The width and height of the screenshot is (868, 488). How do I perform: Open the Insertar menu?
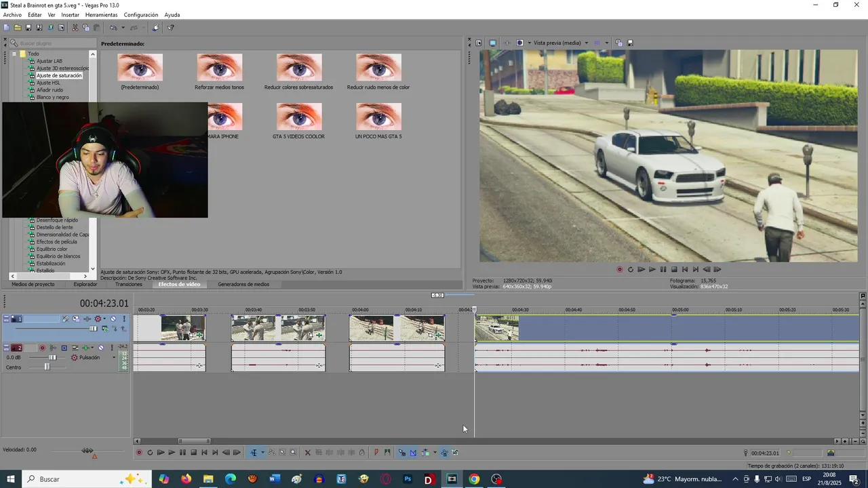(70, 15)
